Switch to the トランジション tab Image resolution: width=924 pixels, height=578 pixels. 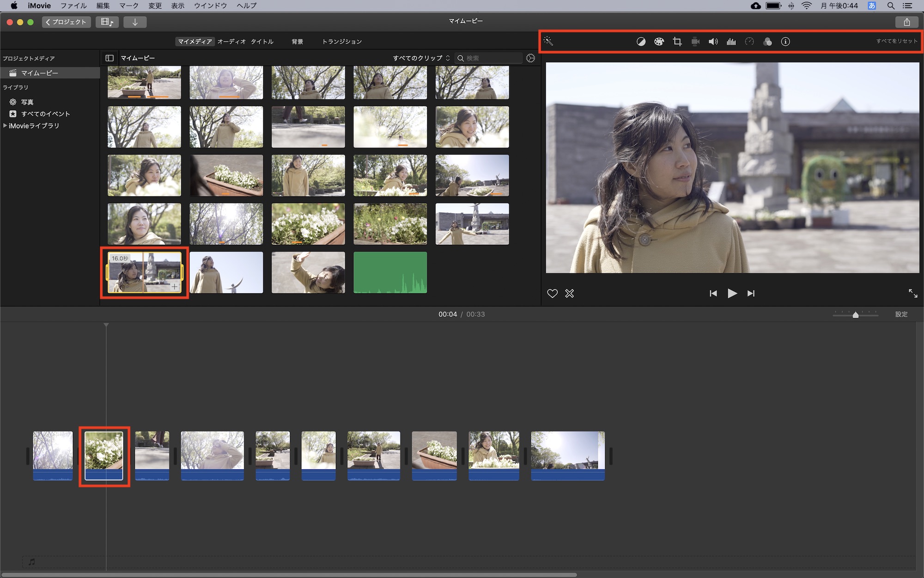click(342, 42)
